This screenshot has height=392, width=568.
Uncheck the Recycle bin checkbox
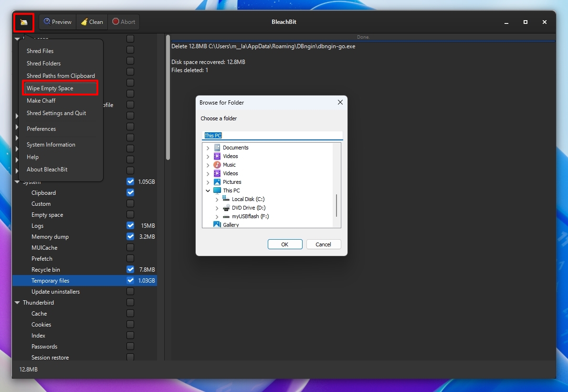pos(130,269)
